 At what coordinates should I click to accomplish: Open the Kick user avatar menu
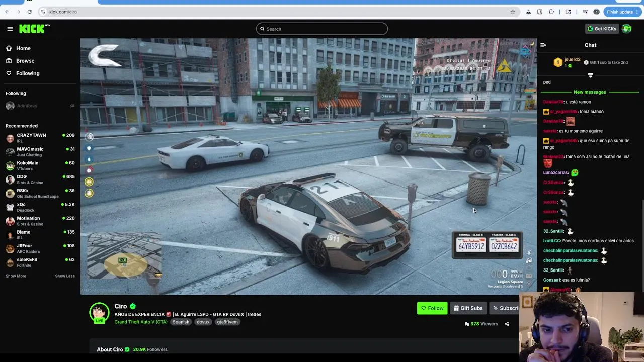tap(626, 29)
